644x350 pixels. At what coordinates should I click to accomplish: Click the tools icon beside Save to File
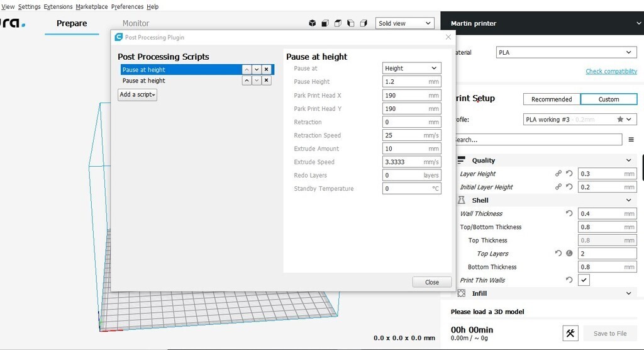(570, 333)
